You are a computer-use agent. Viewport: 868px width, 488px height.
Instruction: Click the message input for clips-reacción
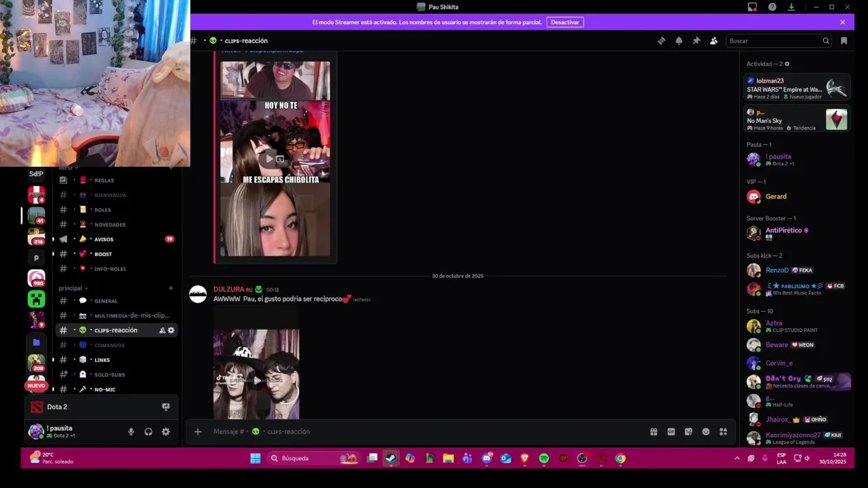427,431
